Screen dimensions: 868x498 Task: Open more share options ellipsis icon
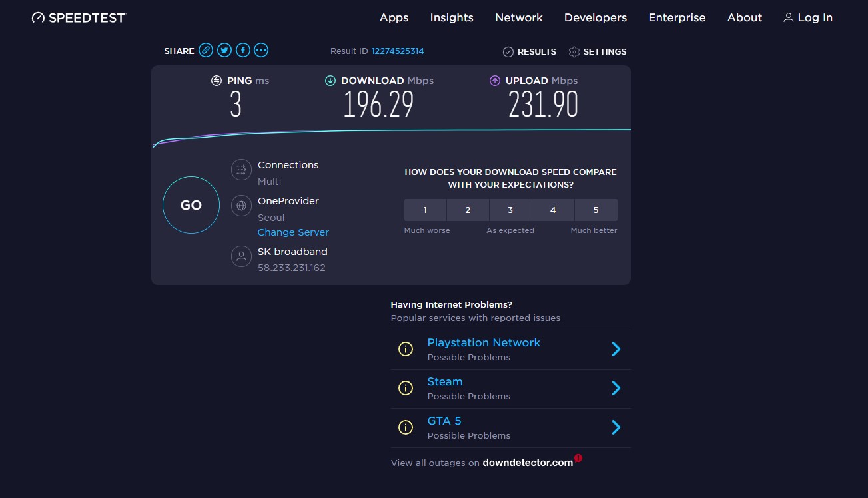[x=261, y=50]
